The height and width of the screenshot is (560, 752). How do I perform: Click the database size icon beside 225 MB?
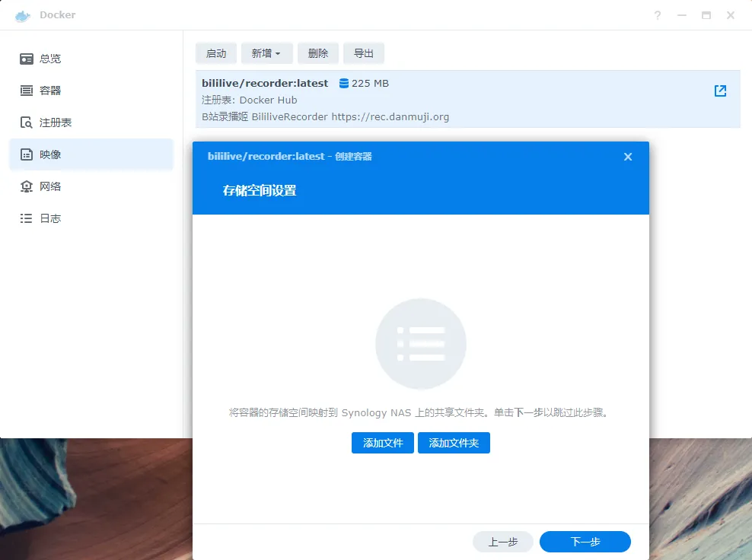click(344, 83)
